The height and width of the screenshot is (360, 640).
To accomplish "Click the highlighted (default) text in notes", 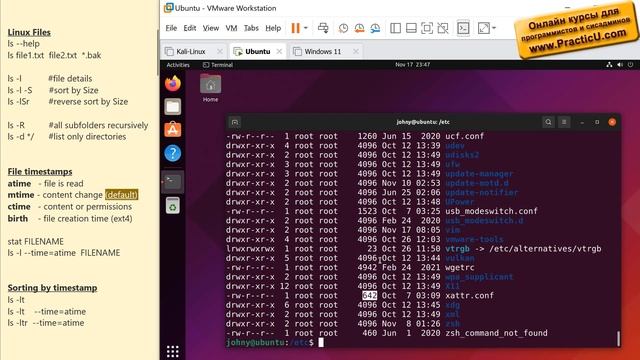I will 121,195.
